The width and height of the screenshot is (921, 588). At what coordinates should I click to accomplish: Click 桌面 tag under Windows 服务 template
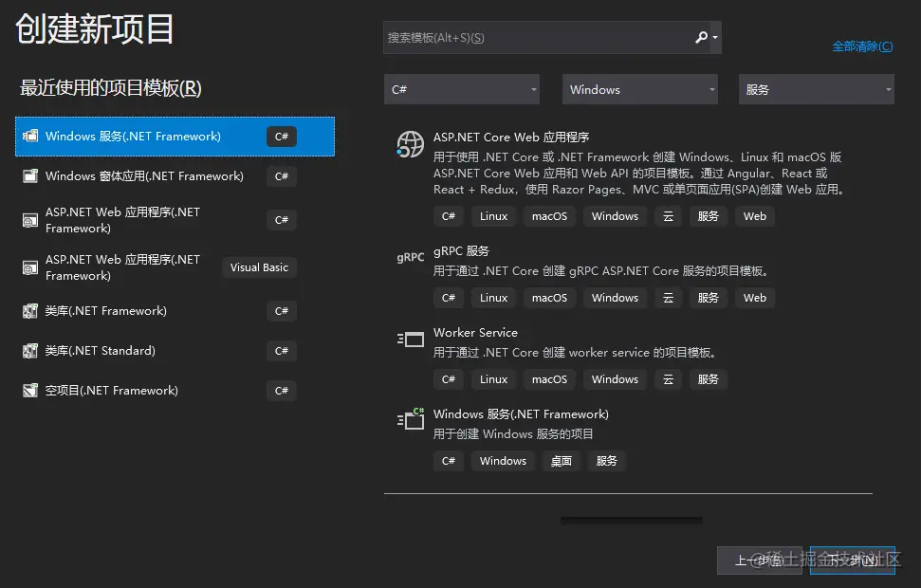coord(561,461)
